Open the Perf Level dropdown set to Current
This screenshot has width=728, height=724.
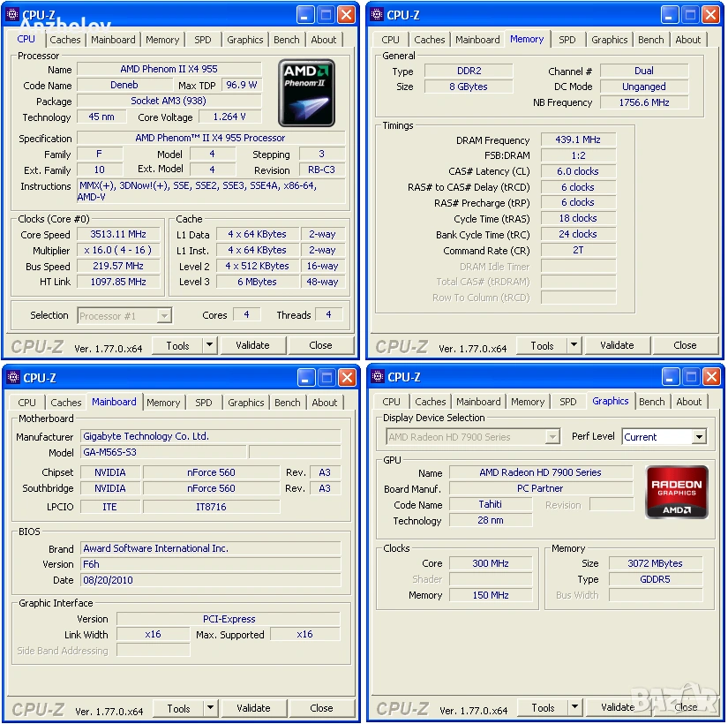point(699,437)
